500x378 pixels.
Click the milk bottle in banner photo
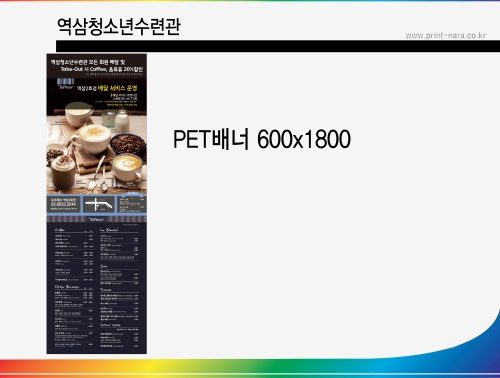pyautogui.click(x=122, y=121)
